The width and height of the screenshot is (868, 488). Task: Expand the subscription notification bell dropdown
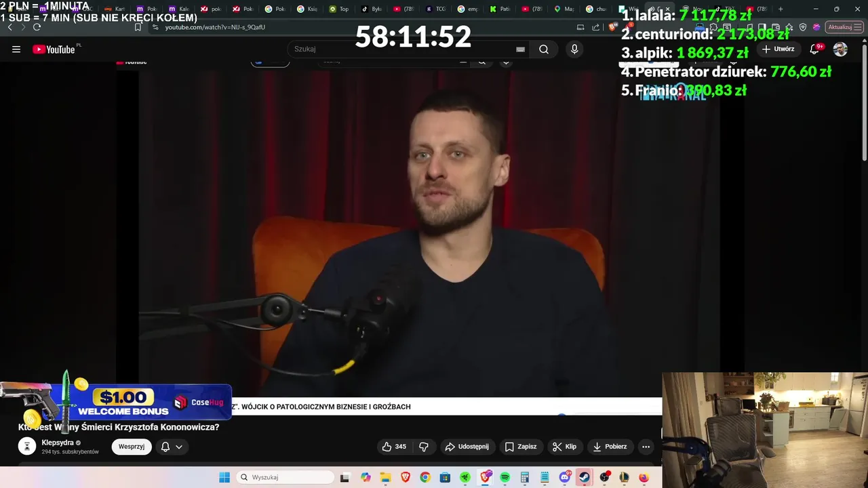point(172,447)
